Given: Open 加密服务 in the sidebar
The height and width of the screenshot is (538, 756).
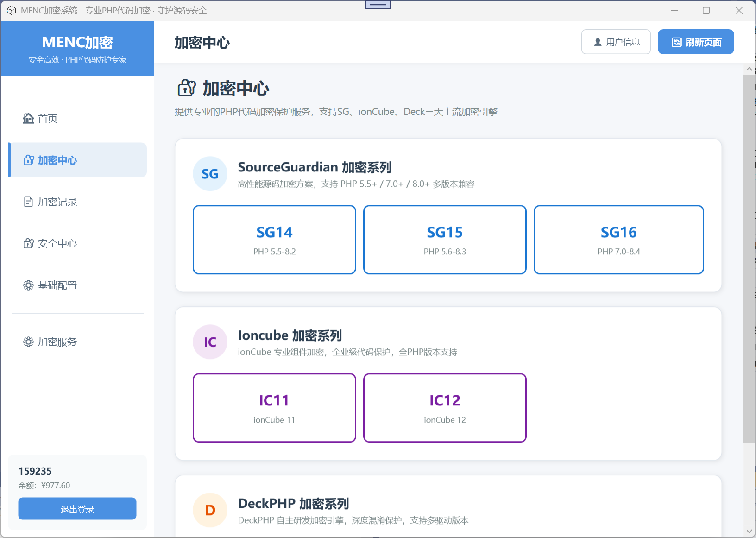Looking at the screenshot, I should tap(77, 342).
